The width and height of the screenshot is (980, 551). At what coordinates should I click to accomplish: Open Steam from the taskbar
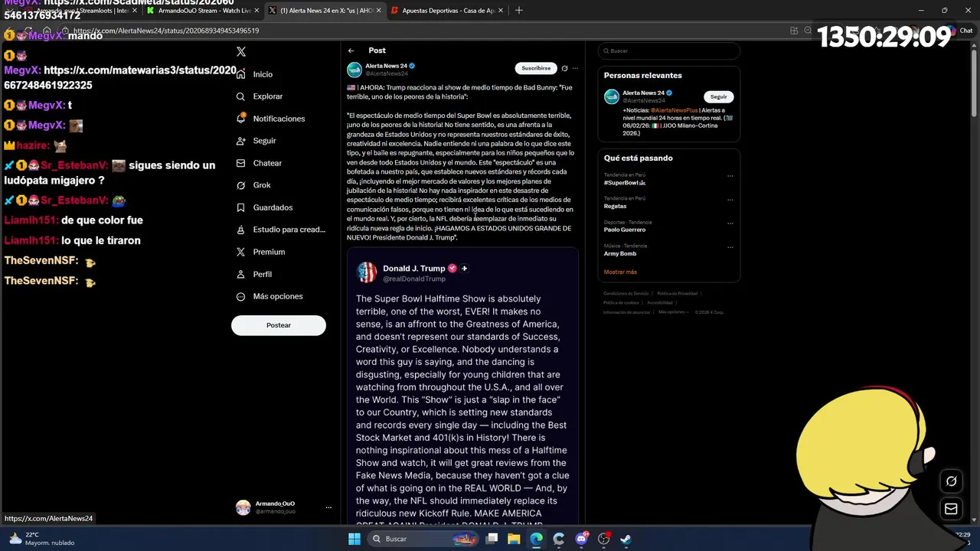[x=626, y=539]
